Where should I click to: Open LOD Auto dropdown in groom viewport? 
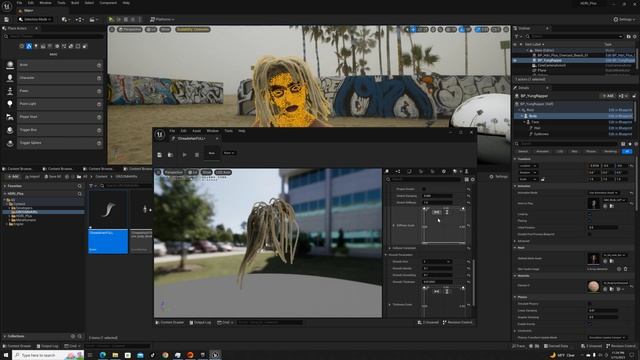[223, 172]
